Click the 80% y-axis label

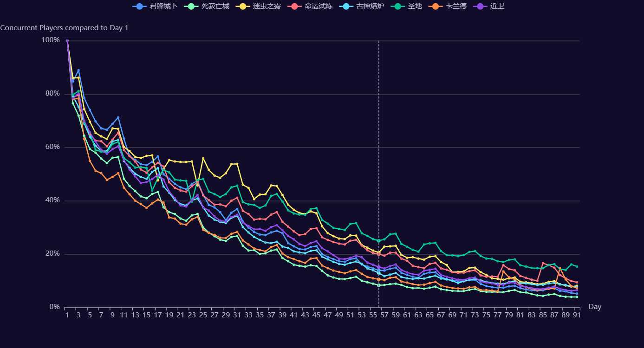pos(52,94)
